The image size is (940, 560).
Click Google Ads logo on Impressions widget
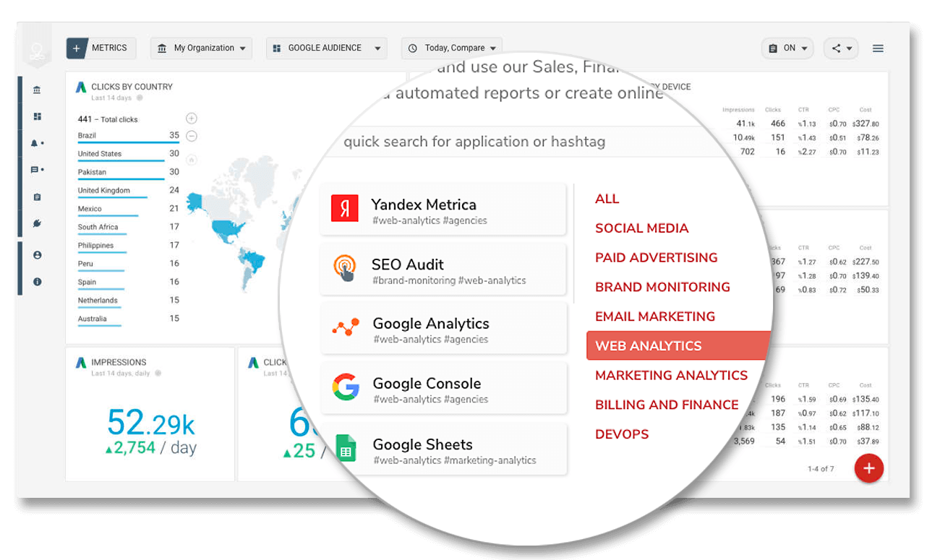pos(81,363)
